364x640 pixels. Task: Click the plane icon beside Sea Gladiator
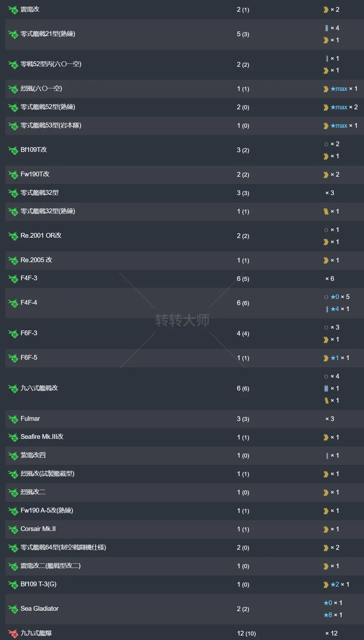pos(13,608)
